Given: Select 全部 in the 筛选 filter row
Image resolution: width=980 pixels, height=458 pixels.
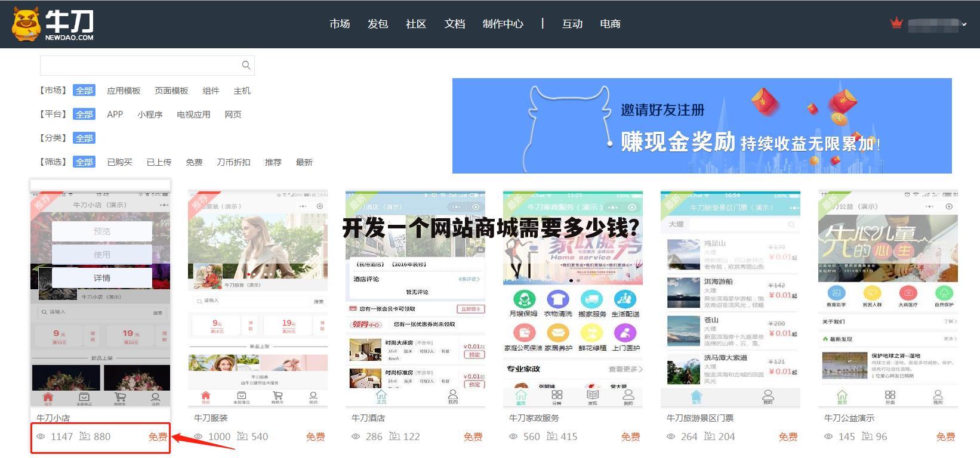Looking at the screenshot, I should click(84, 162).
